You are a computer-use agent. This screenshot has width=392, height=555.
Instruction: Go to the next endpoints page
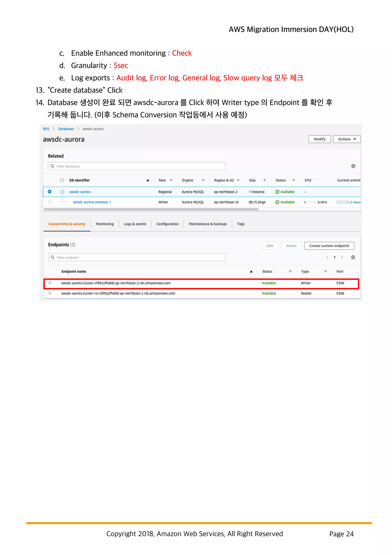point(342,257)
